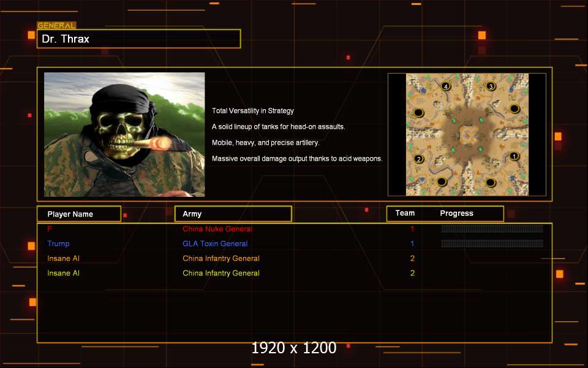Select the yellow Insane AI player
Screen dimensions: 588x368
tap(63, 273)
